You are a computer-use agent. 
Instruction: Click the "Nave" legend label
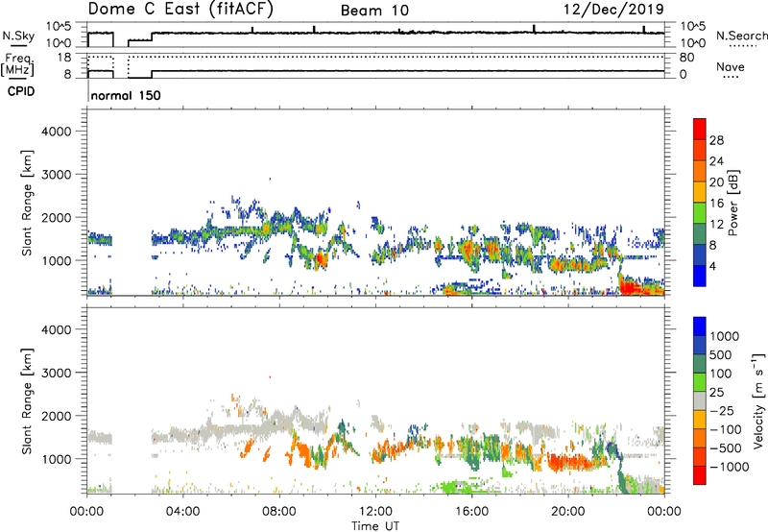[731, 66]
